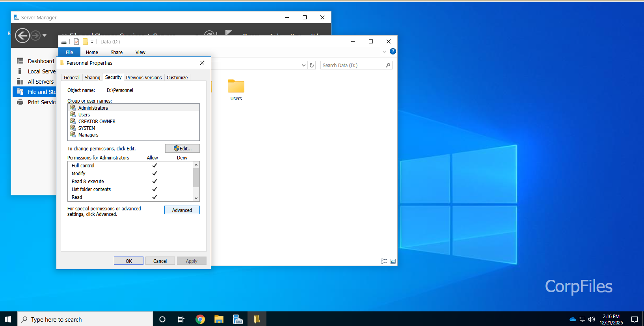Open the Users folder icon
This screenshot has width=644, height=326.
pos(236,86)
